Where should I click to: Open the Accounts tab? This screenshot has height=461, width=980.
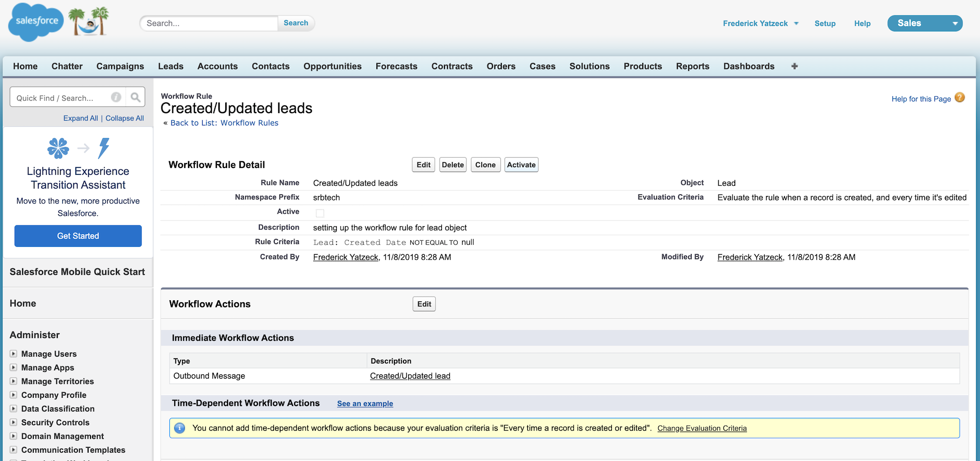pos(217,66)
